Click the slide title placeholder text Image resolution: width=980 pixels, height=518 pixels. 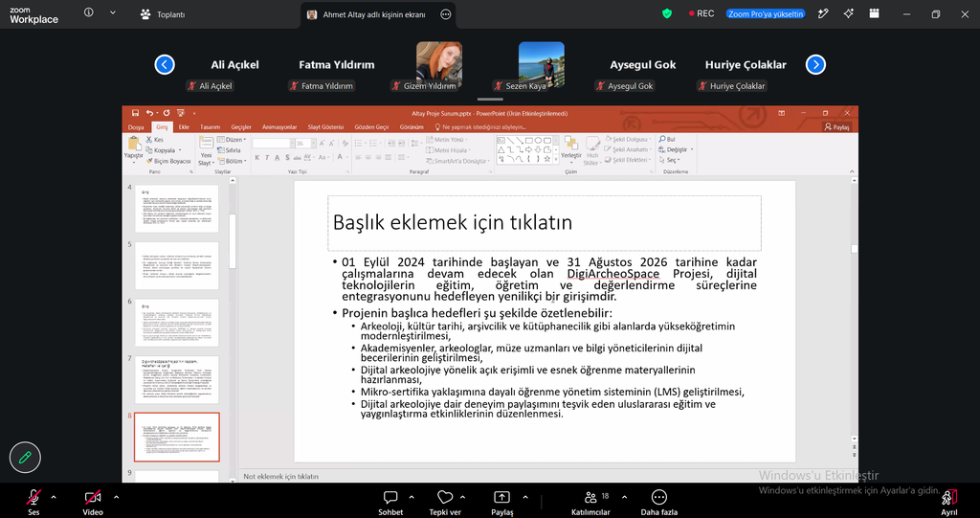[x=453, y=222]
